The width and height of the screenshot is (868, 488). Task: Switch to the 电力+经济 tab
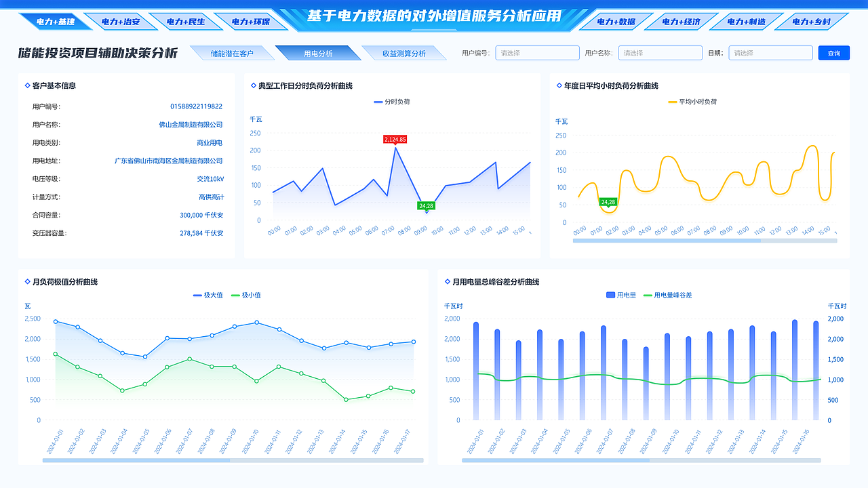tap(682, 22)
